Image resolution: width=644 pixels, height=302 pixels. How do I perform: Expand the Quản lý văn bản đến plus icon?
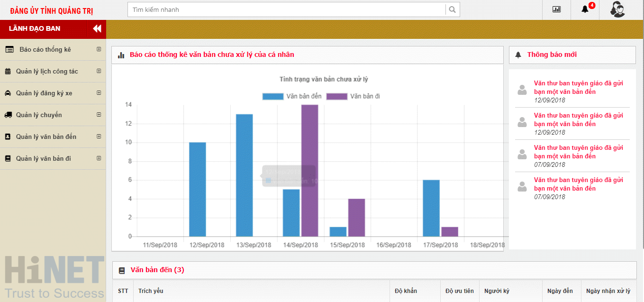pyautogui.click(x=99, y=137)
